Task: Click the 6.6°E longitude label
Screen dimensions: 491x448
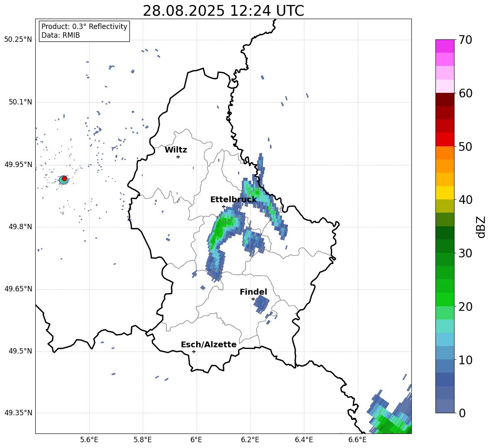Action: pyautogui.click(x=357, y=440)
